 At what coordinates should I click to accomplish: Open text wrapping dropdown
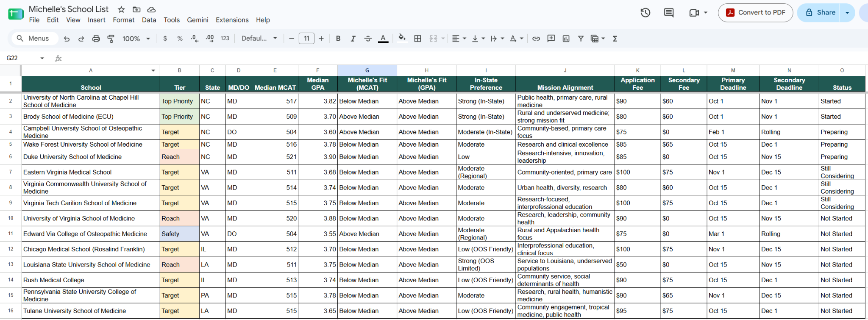[x=497, y=39]
